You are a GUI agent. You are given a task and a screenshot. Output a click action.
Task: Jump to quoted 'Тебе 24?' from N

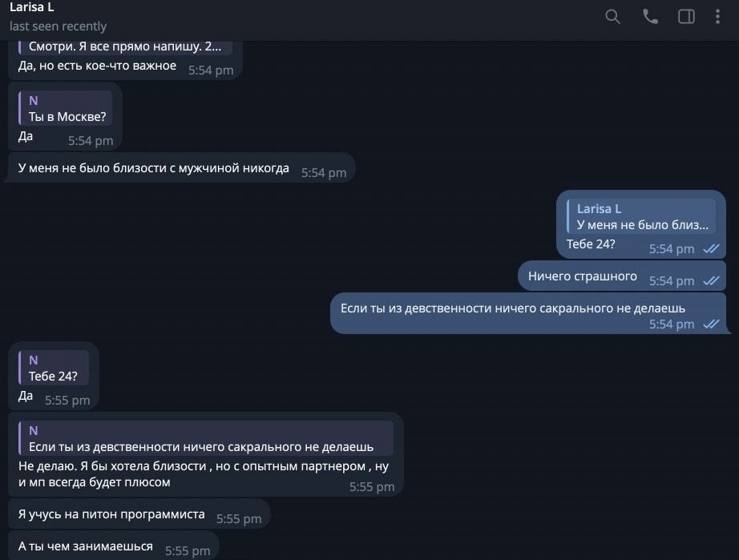(x=54, y=368)
